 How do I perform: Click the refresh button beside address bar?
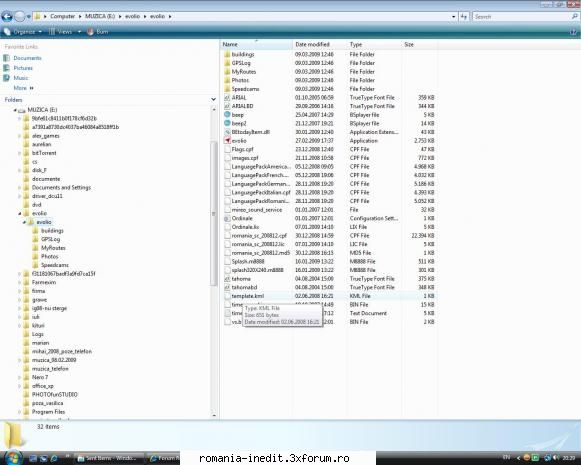(464, 17)
